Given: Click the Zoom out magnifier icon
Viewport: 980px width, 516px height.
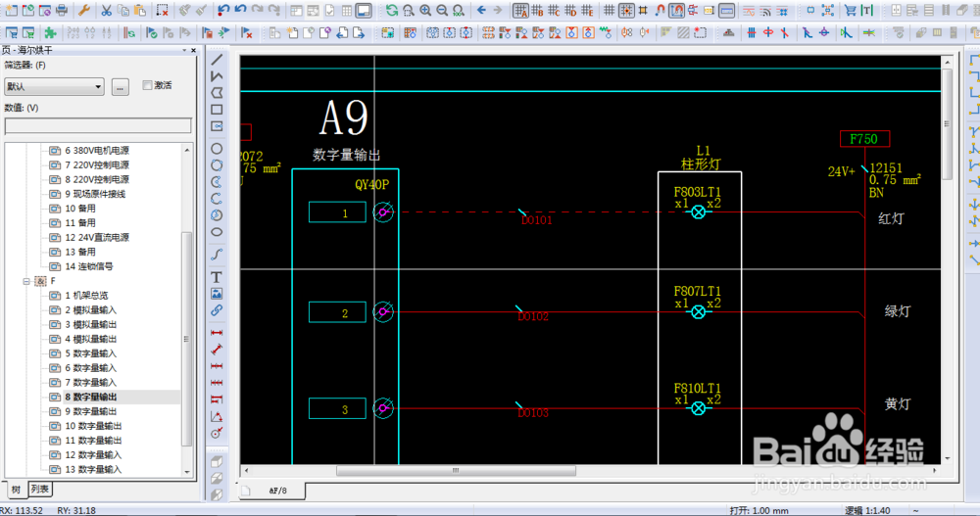Looking at the screenshot, I should pos(442,10).
